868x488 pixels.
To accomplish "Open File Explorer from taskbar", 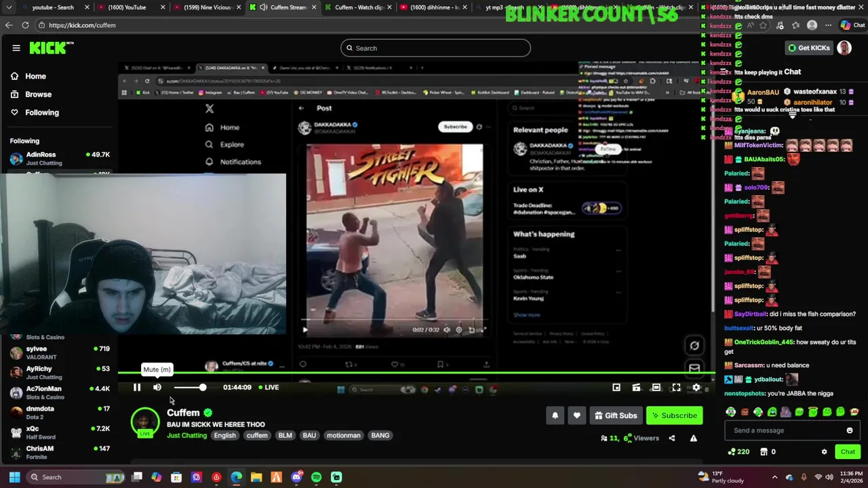I will click(x=256, y=477).
